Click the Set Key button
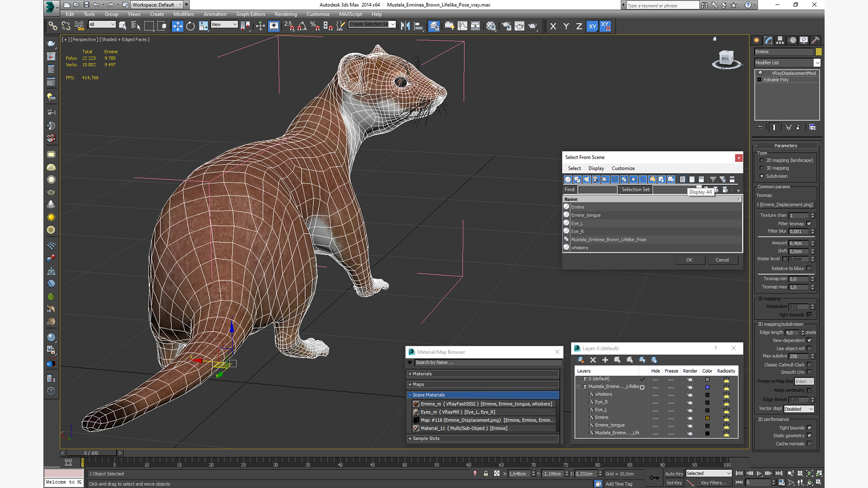 [x=674, y=483]
